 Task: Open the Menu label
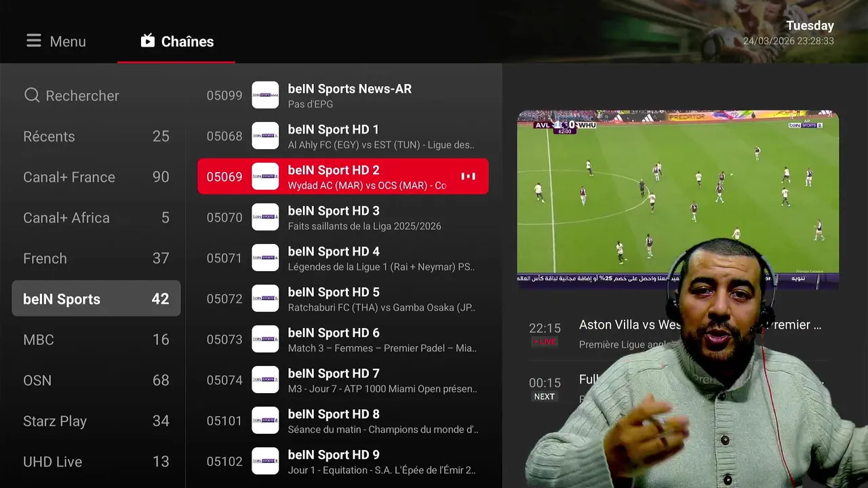(68, 41)
